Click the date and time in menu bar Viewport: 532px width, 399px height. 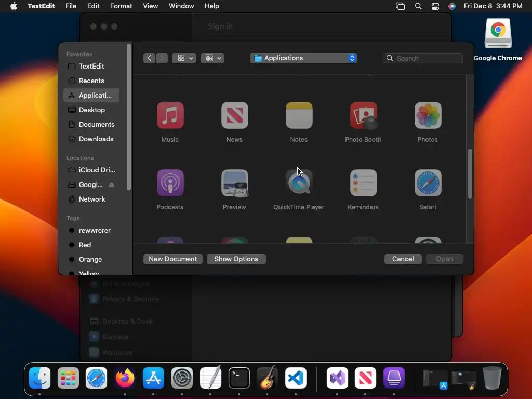[493, 6]
